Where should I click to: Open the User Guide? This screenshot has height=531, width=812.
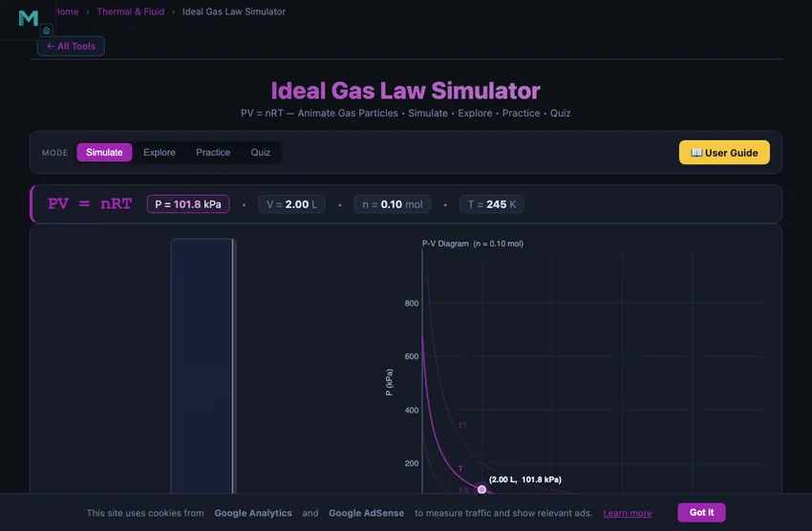(x=724, y=152)
